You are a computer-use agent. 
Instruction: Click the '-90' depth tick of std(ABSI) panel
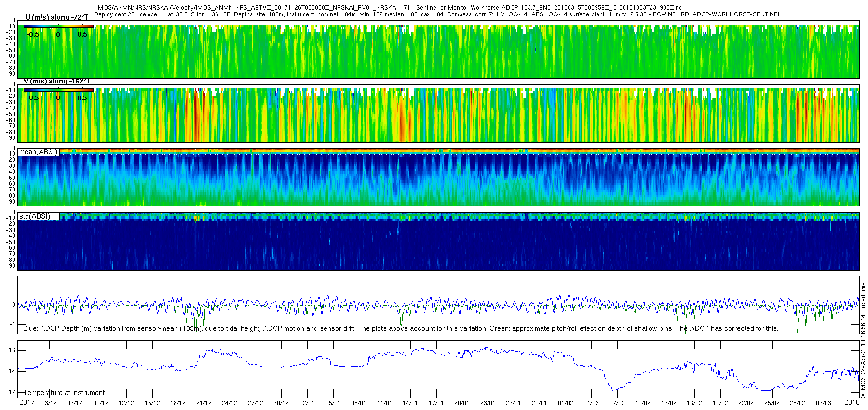[11, 266]
